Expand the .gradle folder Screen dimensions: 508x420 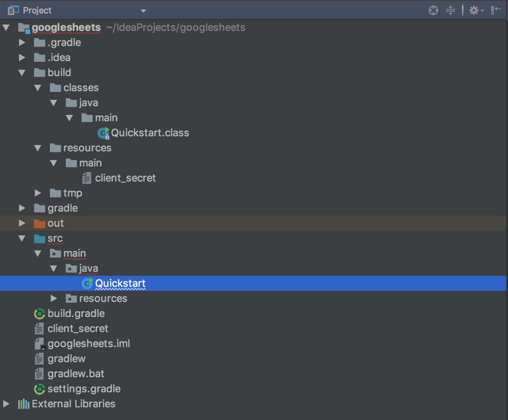22,43
